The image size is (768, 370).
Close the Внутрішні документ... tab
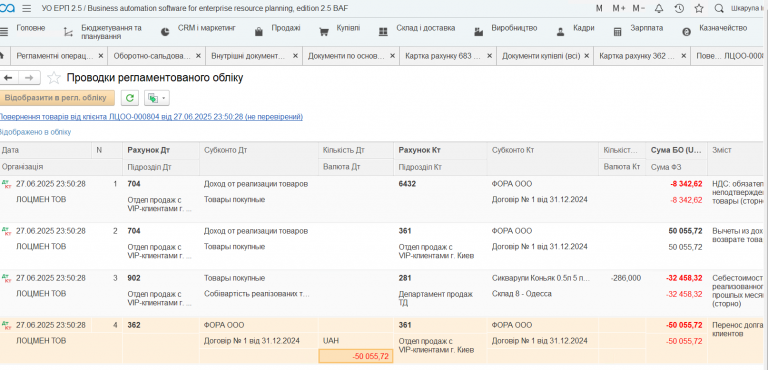295,56
